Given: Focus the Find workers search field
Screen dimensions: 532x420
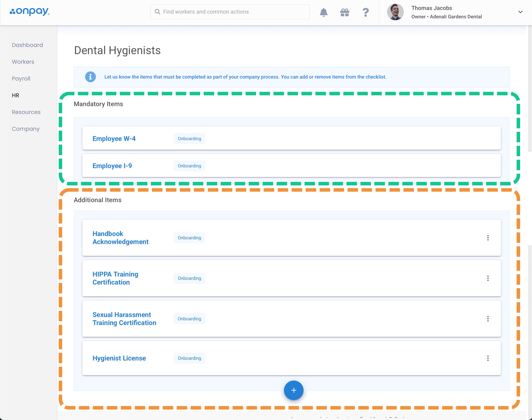Looking at the screenshot, I should click(230, 12).
